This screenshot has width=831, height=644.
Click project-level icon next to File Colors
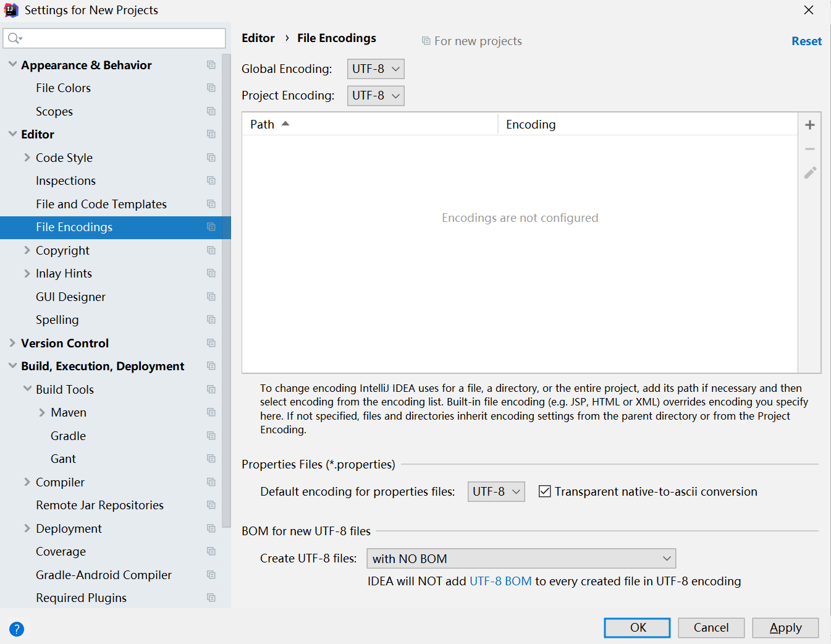[x=211, y=88]
